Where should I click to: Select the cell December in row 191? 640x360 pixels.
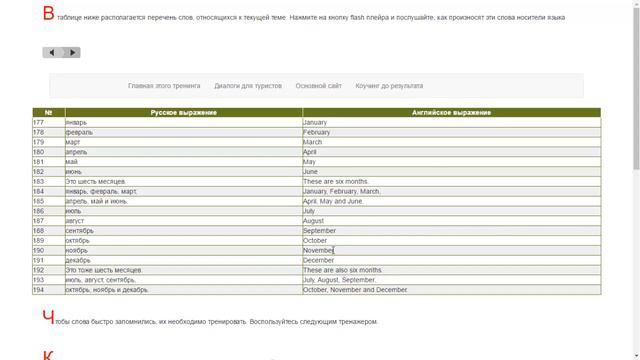[451, 260]
